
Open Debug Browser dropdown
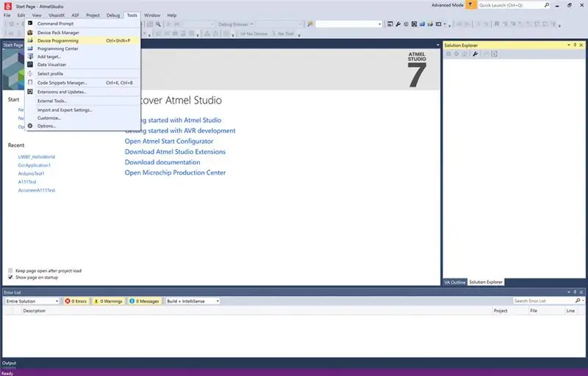click(251, 24)
